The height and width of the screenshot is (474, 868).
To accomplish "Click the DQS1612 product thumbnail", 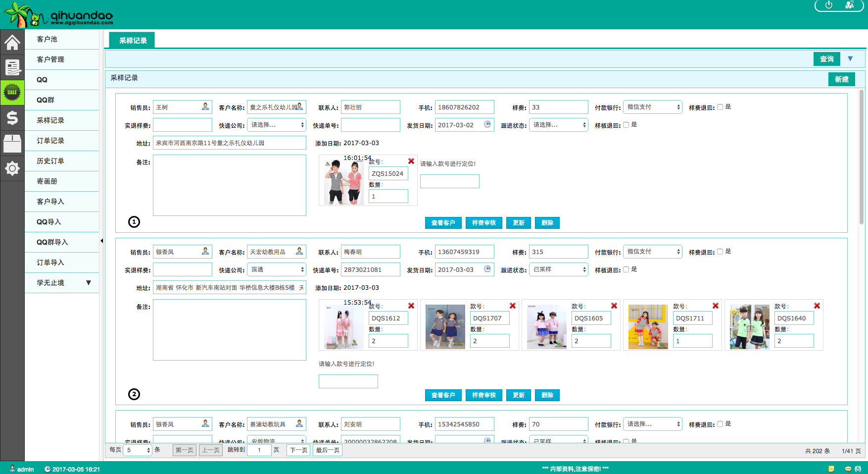I will point(343,327).
